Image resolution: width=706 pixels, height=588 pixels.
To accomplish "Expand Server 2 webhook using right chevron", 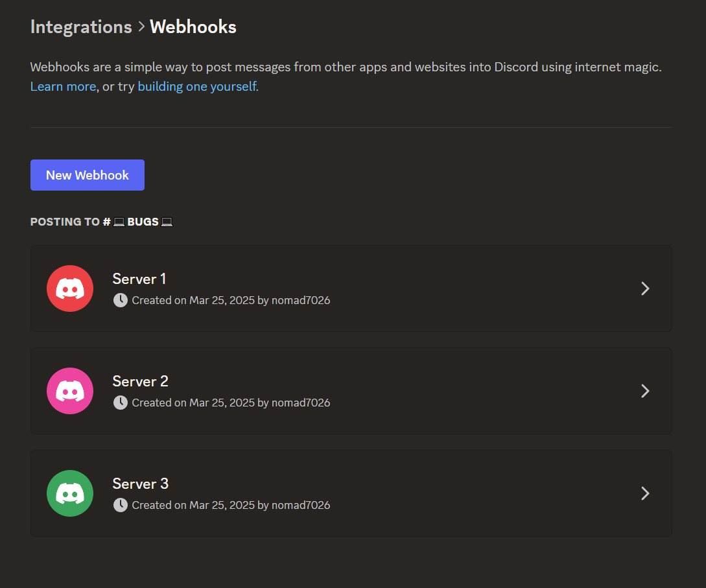I will [x=644, y=391].
